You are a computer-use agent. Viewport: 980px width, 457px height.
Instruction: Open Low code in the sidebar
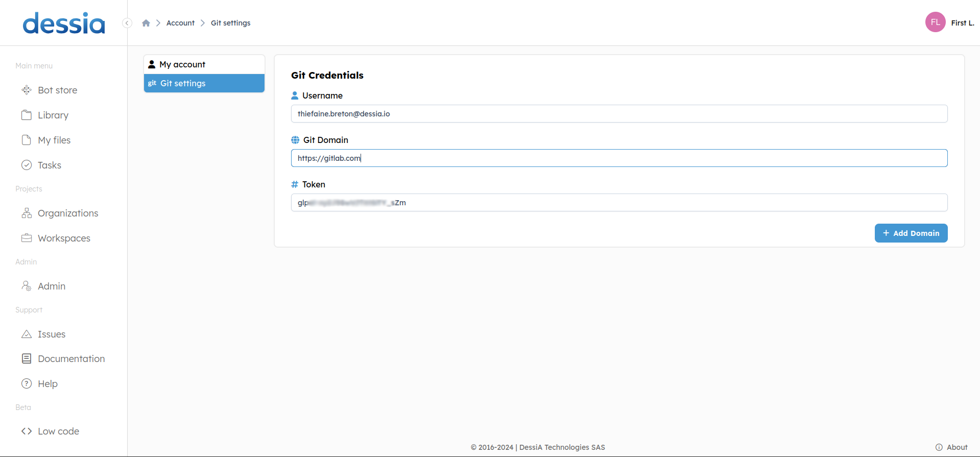click(58, 431)
